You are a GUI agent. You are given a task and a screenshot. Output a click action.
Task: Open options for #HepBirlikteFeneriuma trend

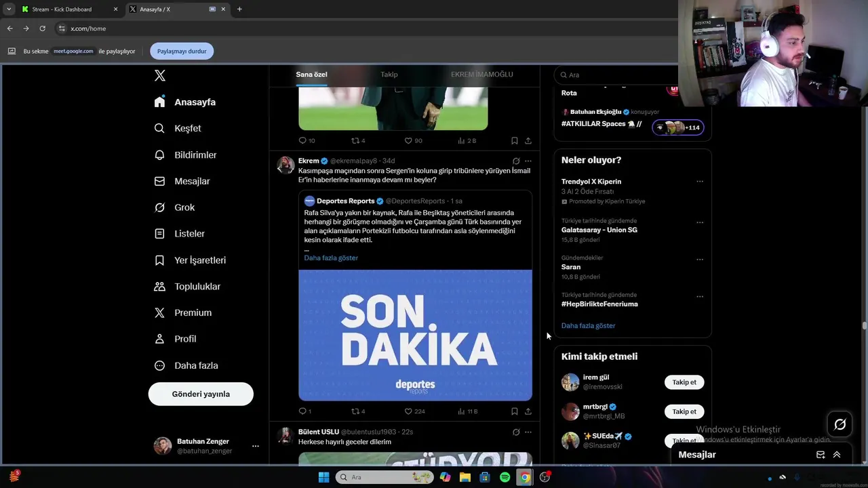tap(700, 297)
